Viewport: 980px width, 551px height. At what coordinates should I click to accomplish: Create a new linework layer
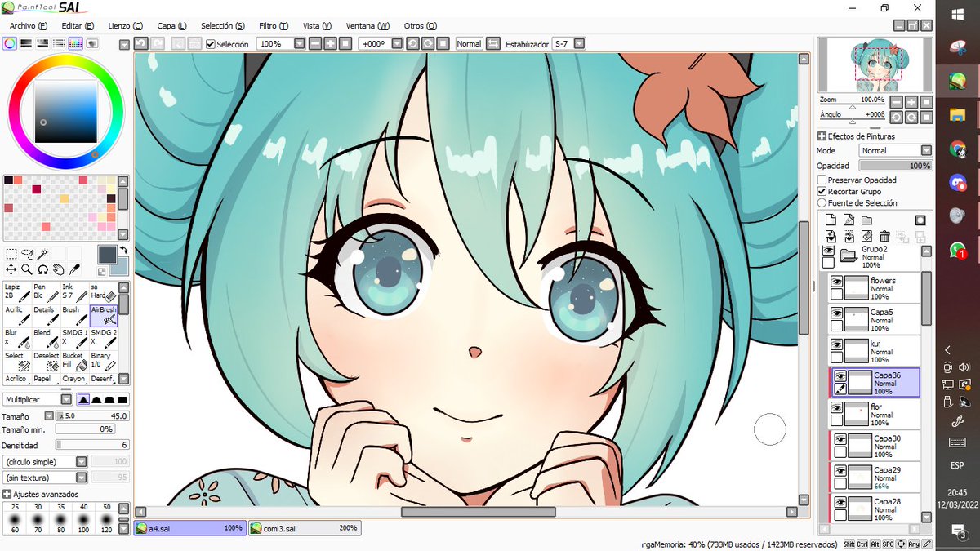pyautogui.click(x=849, y=220)
